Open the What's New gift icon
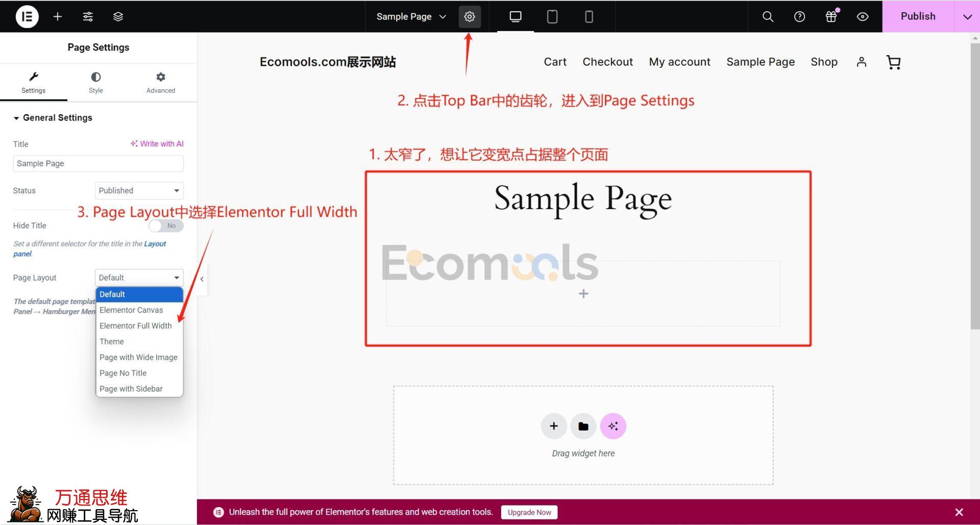This screenshot has height=525, width=980. 831,17
